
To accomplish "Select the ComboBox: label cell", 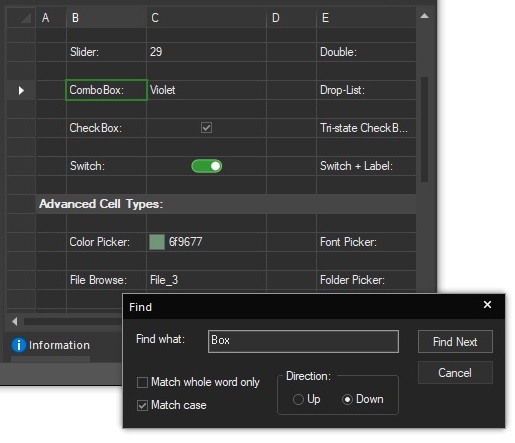I will pos(106,90).
